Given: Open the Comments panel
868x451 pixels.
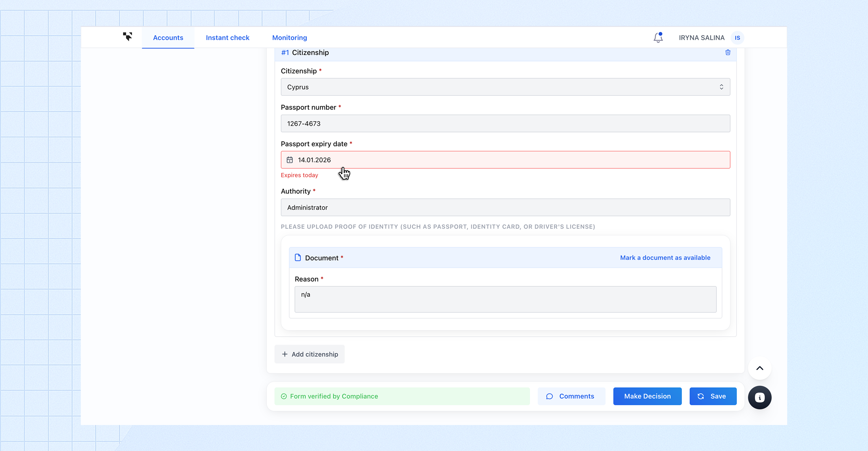Looking at the screenshot, I should [x=571, y=396].
